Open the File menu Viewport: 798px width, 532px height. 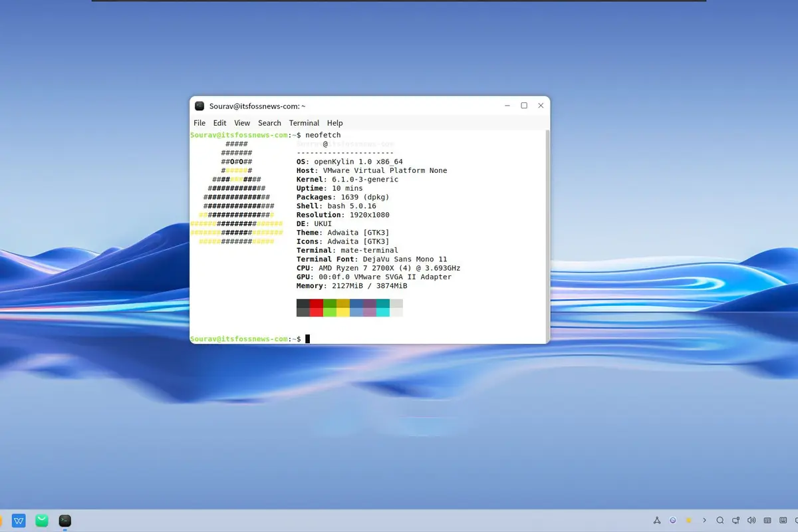(199, 123)
